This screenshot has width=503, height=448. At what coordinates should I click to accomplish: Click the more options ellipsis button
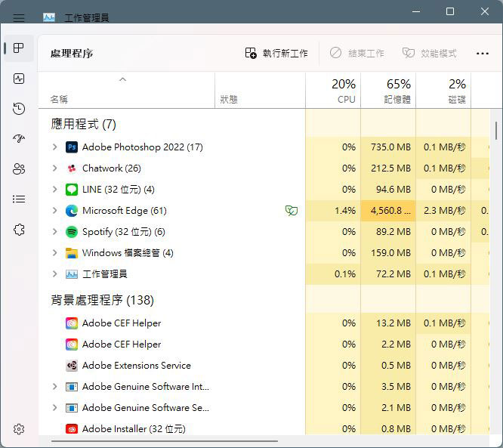tap(483, 54)
